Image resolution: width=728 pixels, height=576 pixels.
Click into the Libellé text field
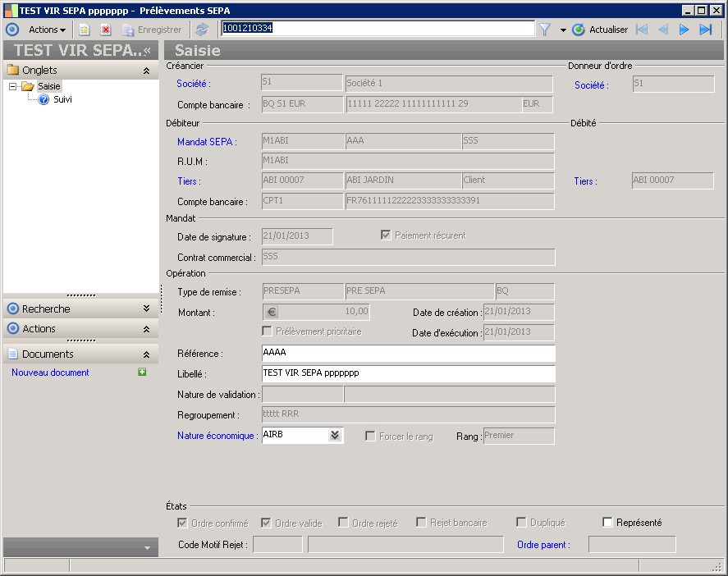[408, 373]
